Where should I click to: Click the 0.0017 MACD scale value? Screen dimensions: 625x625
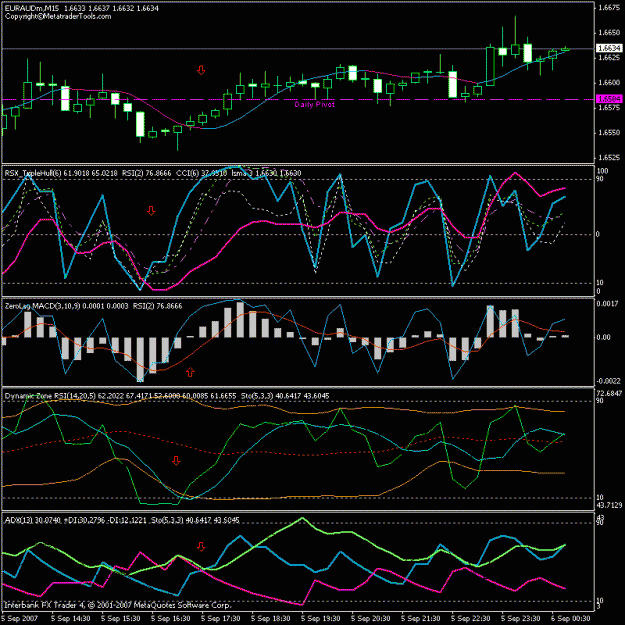pyautogui.click(x=607, y=304)
